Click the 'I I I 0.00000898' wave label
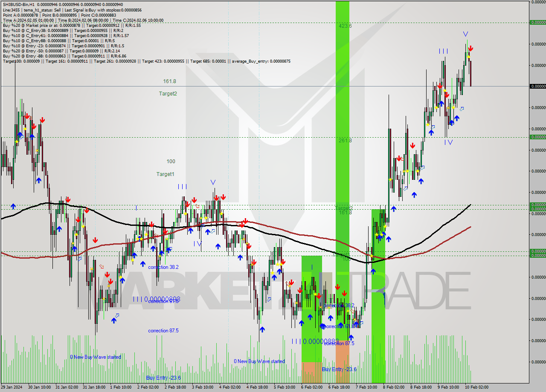546x392 pixels. [156, 300]
